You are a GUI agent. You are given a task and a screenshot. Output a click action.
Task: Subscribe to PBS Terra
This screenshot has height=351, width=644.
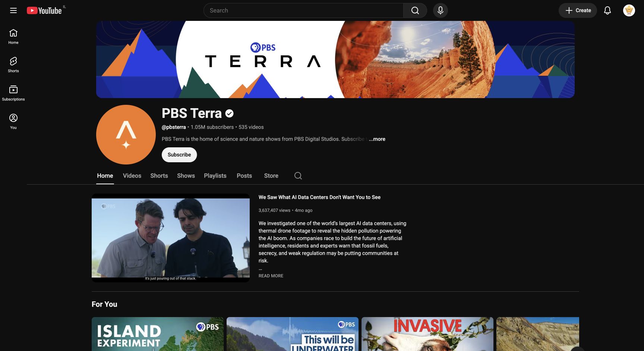179,155
